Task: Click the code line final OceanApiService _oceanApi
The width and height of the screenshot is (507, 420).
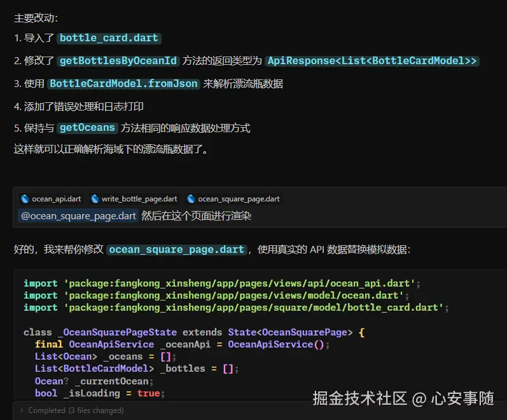Action: 183,344
